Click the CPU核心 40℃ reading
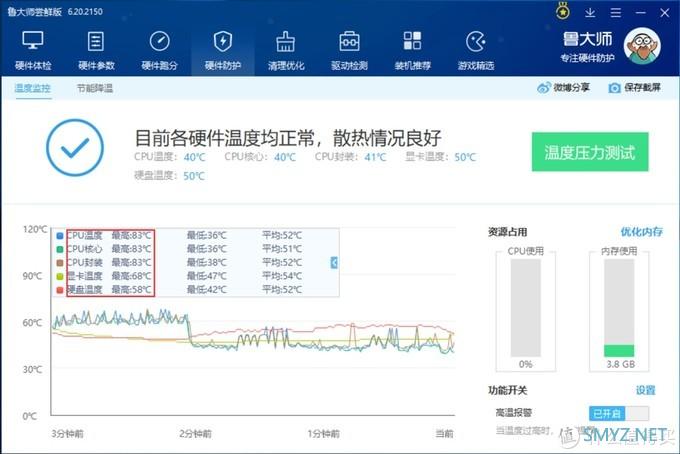Image resolution: width=680 pixels, height=454 pixels. pos(260,157)
